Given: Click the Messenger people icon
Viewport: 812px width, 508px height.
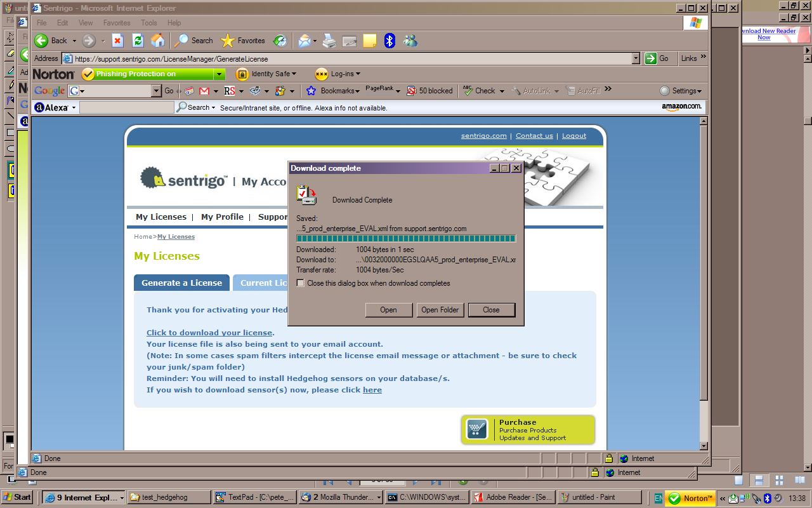Looking at the screenshot, I should coord(410,41).
